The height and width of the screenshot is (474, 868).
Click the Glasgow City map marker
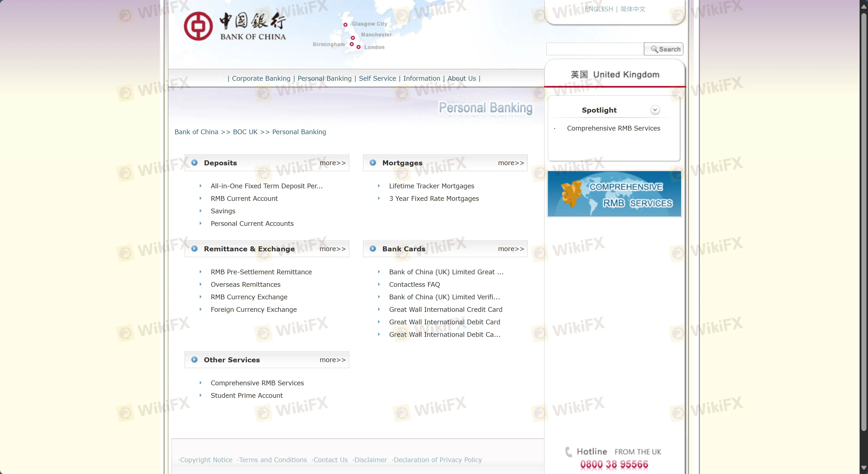click(x=345, y=25)
